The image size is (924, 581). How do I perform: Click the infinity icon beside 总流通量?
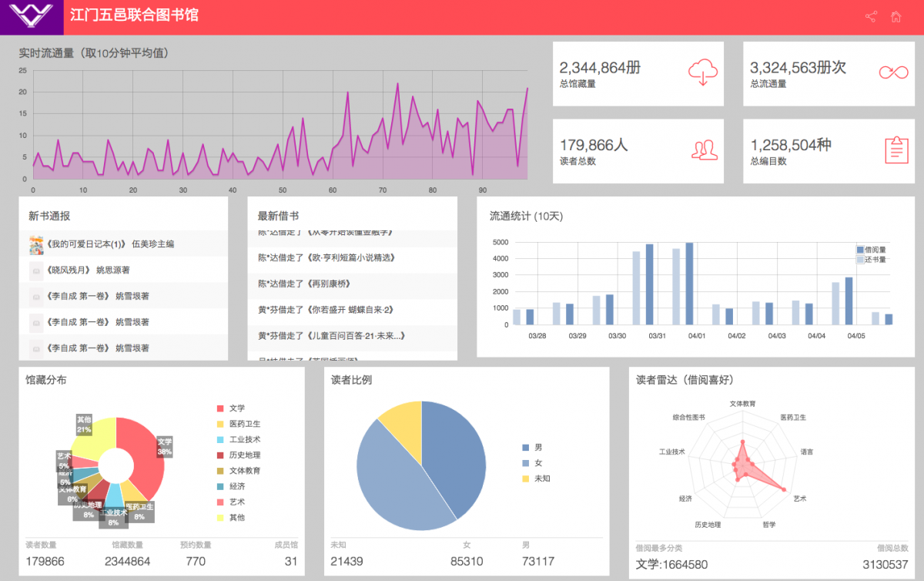click(894, 72)
